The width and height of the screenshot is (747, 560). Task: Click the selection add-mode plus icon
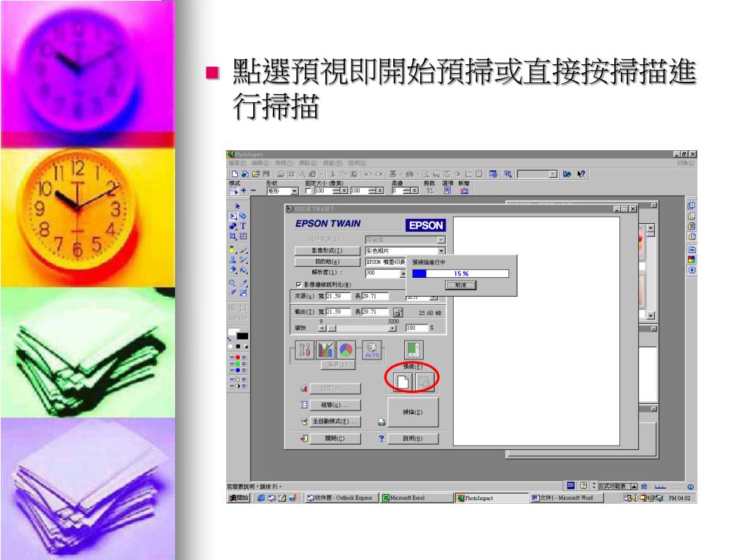pyautogui.click(x=244, y=190)
